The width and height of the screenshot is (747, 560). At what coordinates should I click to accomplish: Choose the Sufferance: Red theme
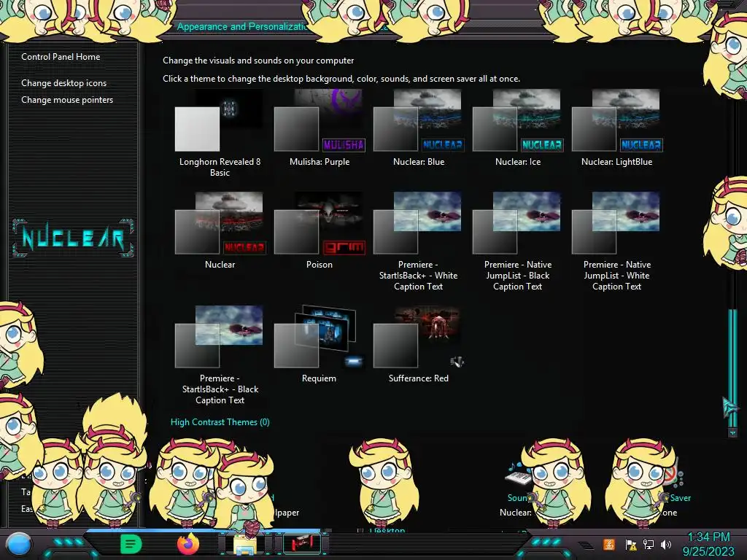(418, 345)
